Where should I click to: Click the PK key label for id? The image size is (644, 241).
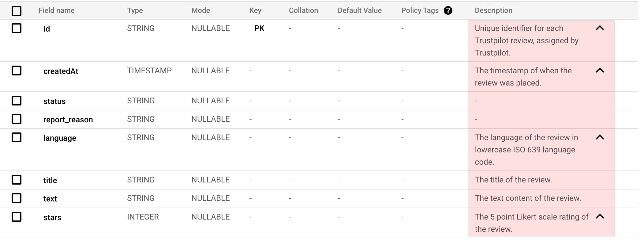coord(259,28)
